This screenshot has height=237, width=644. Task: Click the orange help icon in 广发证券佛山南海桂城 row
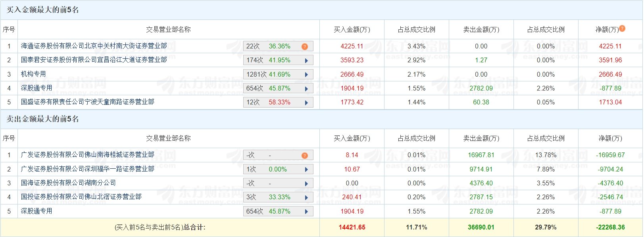click(305, 155)
